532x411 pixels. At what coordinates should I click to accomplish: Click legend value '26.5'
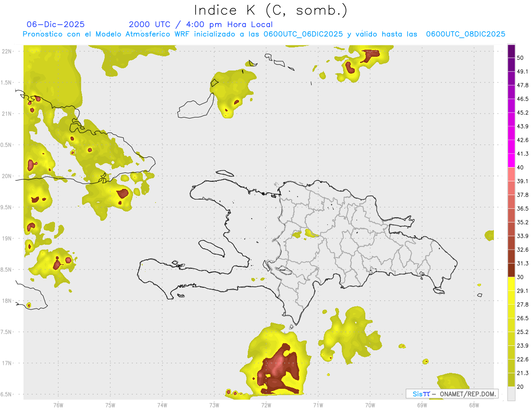[522, 318]
